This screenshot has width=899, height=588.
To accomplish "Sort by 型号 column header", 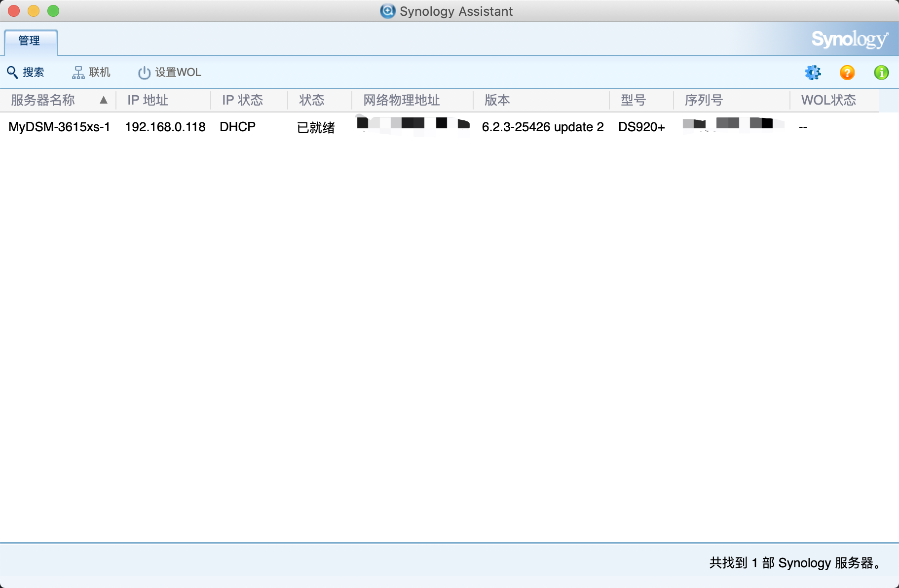I will 641,100.
